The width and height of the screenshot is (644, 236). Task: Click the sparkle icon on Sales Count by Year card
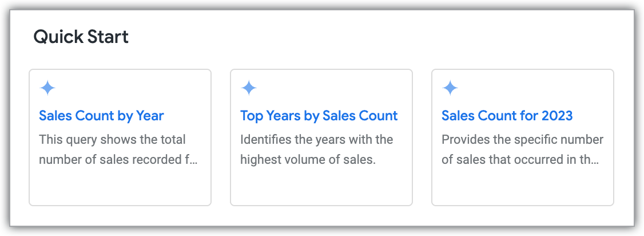pyautogui.click(x=47, y=88)
